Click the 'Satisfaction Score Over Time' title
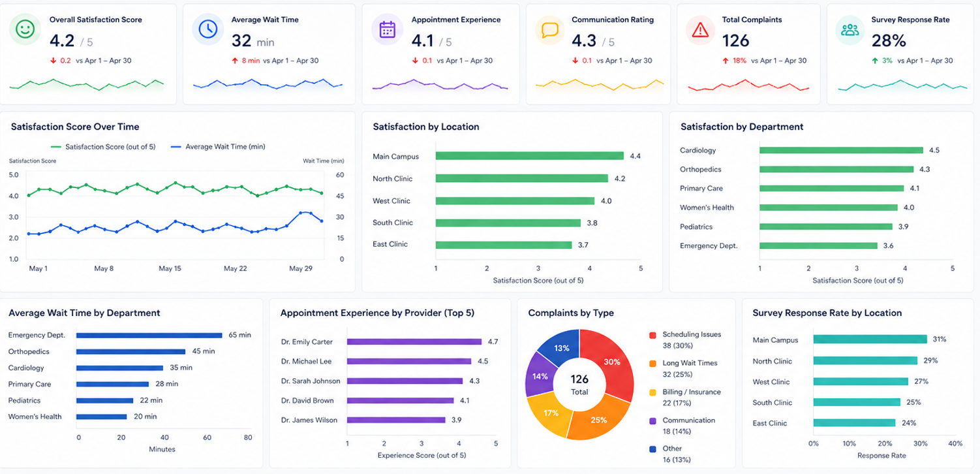980x474 pixels. pyautogui.click(x=75, y=127)
